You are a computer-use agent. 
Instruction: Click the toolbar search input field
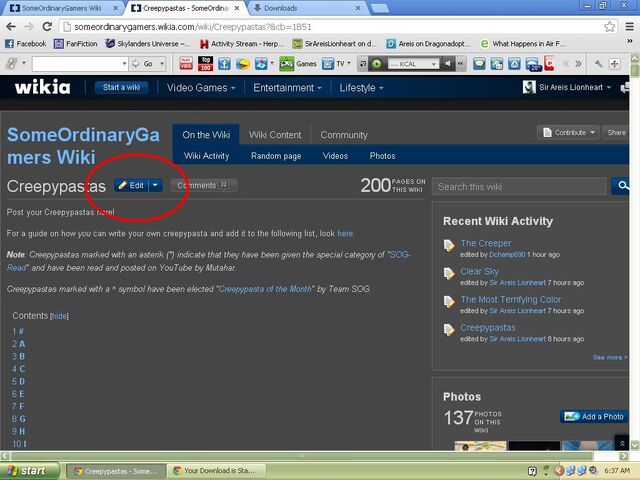pyautogui.click(x=77, y=64)
